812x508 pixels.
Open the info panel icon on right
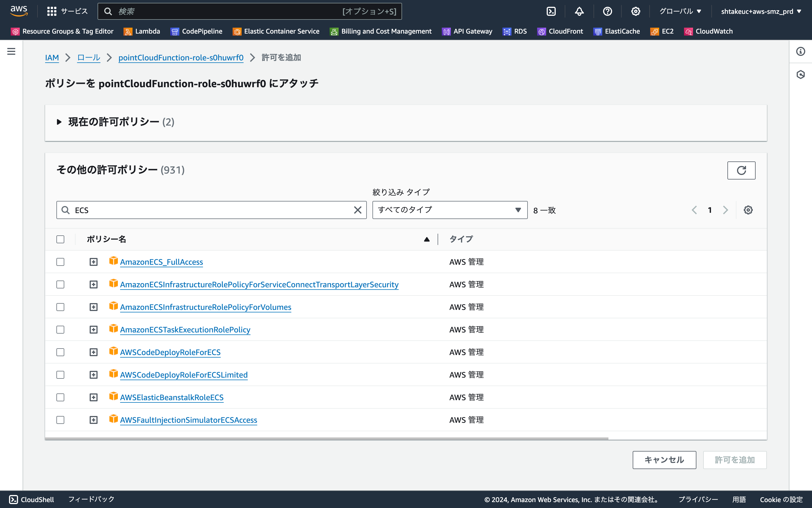801,51
